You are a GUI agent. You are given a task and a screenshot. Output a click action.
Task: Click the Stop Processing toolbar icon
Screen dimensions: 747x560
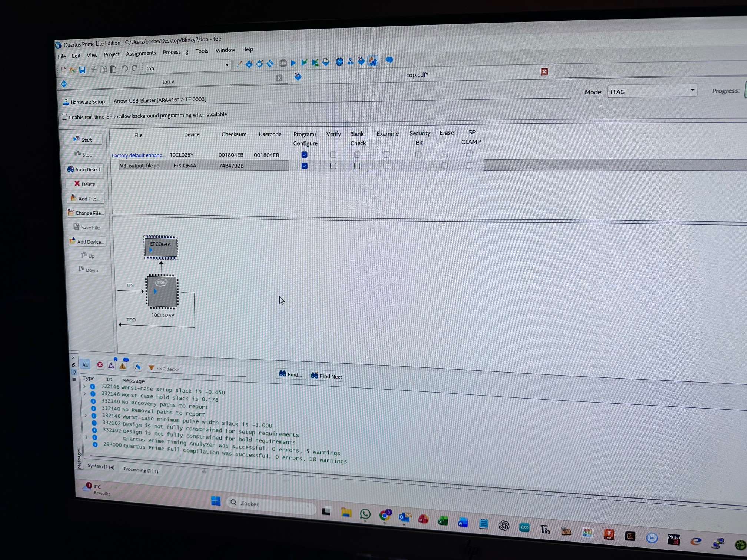[x=283, y=63]
